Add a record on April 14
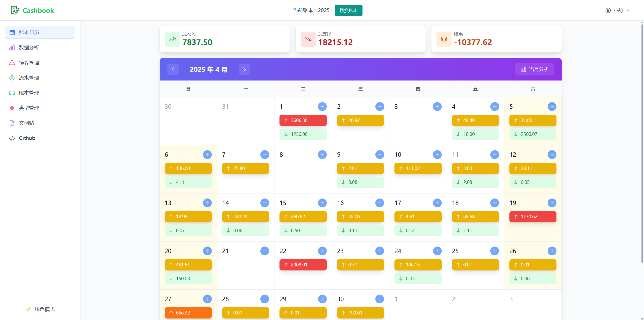This screenshot has width=644, height=320. click(x=265, y=203)
